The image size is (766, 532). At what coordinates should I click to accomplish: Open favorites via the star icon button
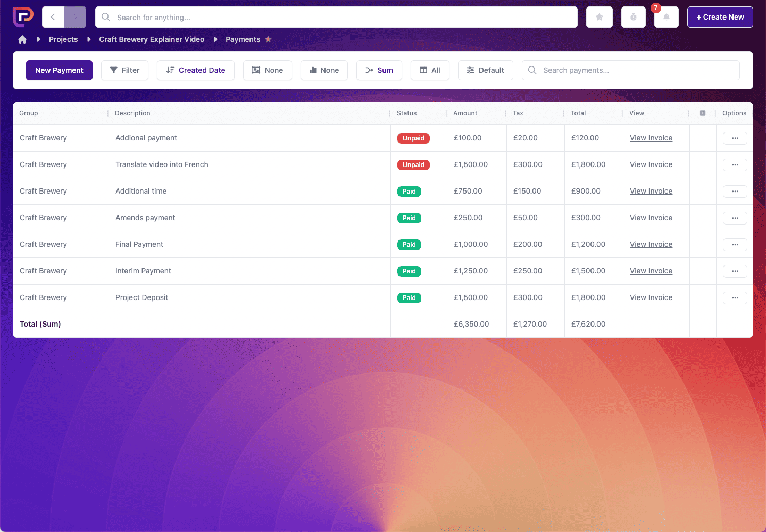pyautogui.click(x=600, y=17)
